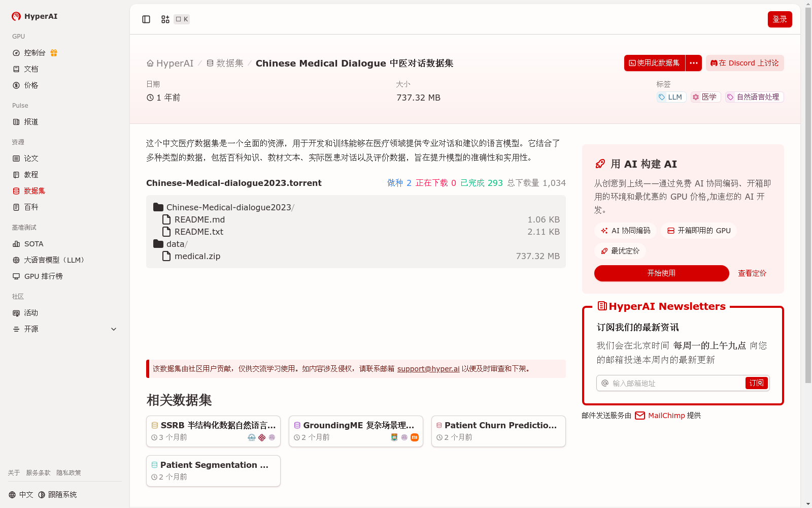Click the gift icon next to 控制台
Viewport: 812px width, 508px height.
(x=54, y=53)
